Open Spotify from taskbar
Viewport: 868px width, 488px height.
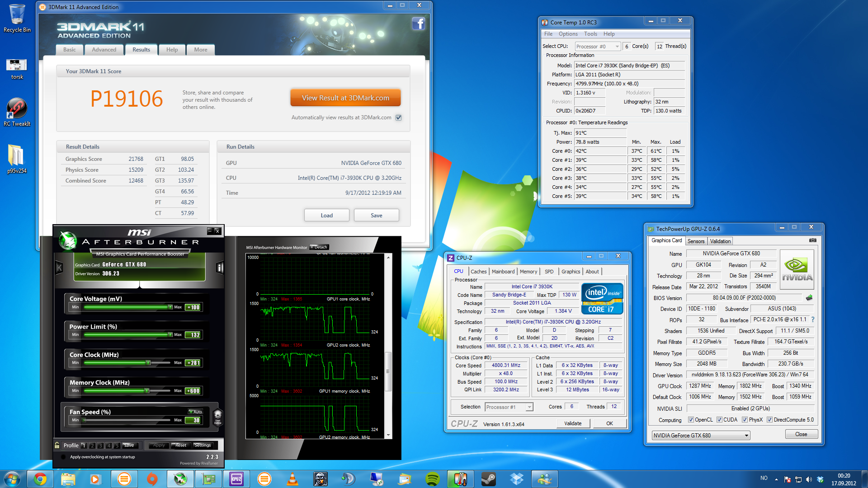[x=433, y=479]
